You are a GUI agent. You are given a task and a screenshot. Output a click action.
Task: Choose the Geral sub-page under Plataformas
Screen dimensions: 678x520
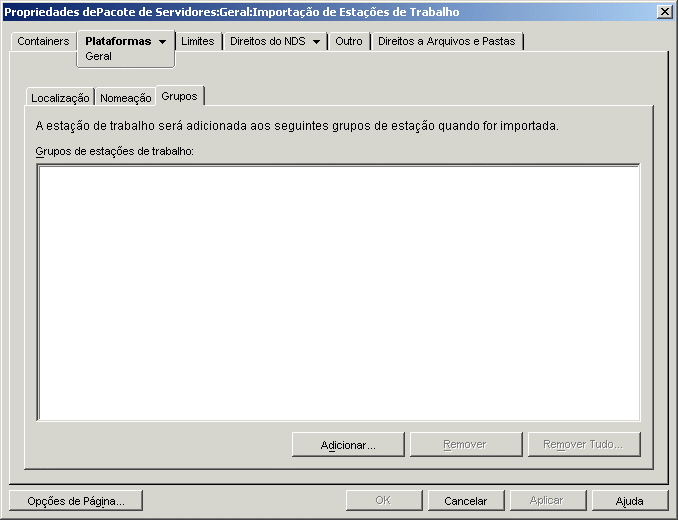99,56
